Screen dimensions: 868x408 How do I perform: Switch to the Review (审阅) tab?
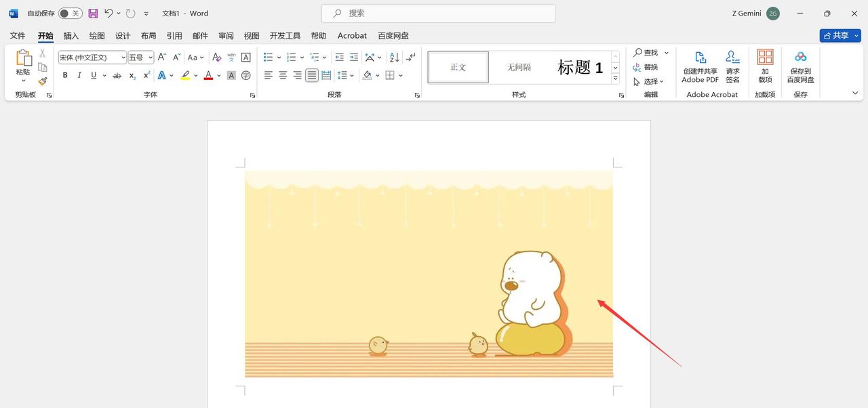(x=226, y=35)
